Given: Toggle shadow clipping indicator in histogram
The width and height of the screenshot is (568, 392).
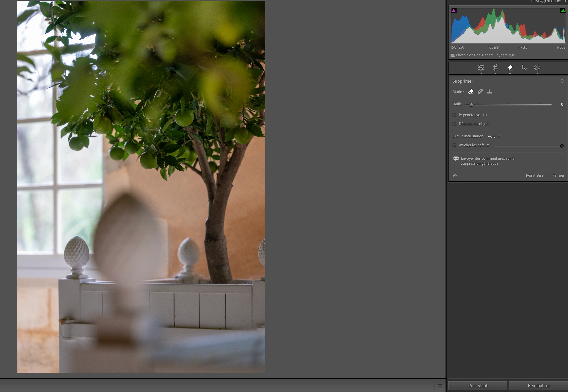Looking at the screenshot, I should click(x=454, y=10).
